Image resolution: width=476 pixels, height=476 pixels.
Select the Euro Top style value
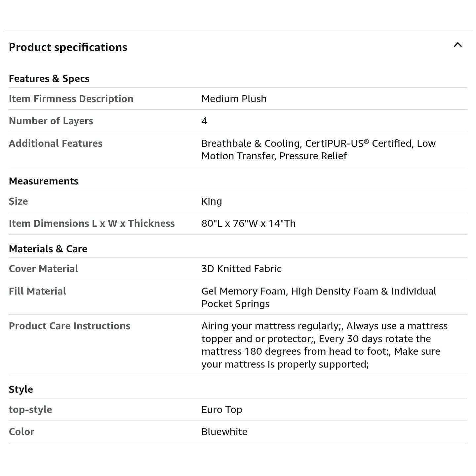pyautogui.click(x=221, y=410)
